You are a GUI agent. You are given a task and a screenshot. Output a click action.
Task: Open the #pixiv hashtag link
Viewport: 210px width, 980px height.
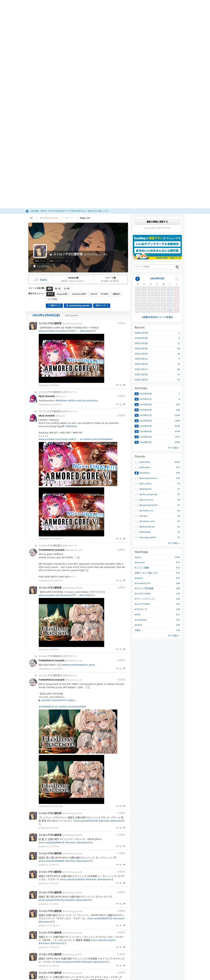point(138,557)
